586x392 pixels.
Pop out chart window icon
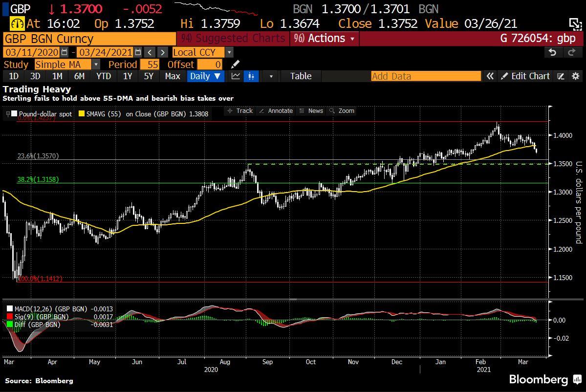[x=575, y=24]
